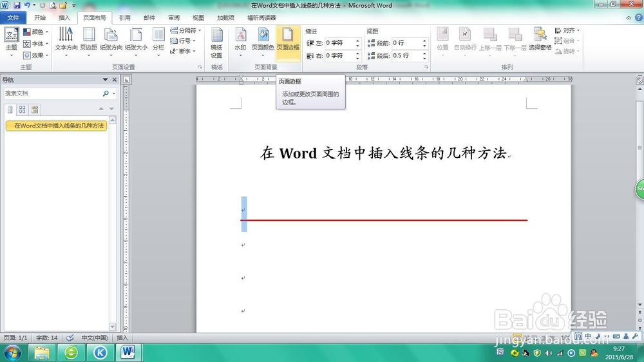Open theme Fonts (字体) menu

[x=35, y=44]
